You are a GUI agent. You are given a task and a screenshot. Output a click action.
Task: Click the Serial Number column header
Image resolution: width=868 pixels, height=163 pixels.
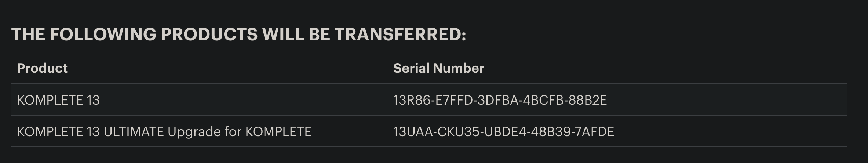(x=438, y=68)
